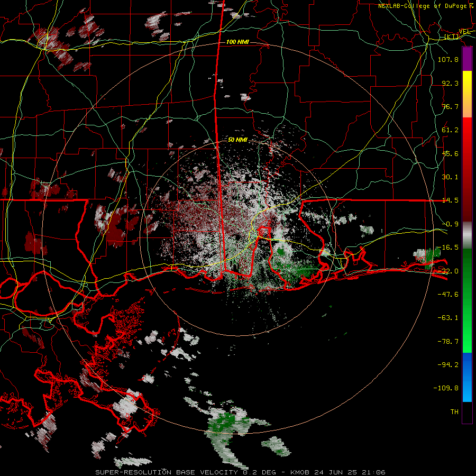Select the -78.7 legend value
The width and height of the screenshot is (476, 476).
tap(448, 342)
